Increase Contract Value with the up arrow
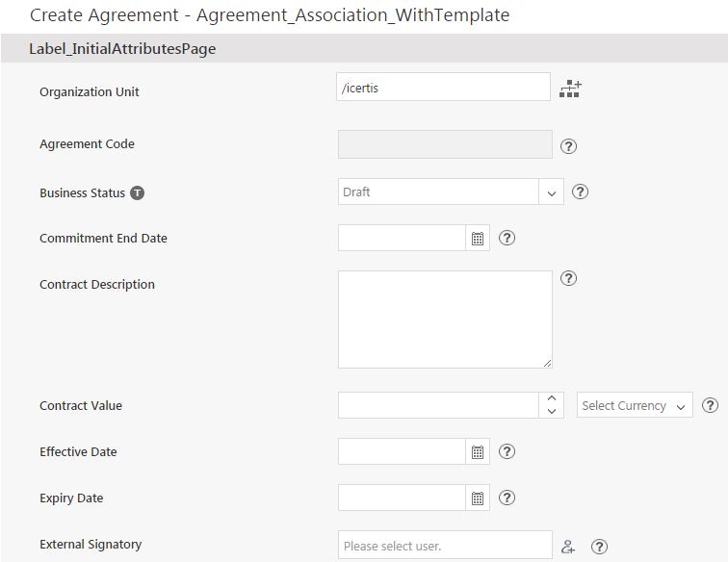Viewport: 728px width, 562px height. pos(551,398)
